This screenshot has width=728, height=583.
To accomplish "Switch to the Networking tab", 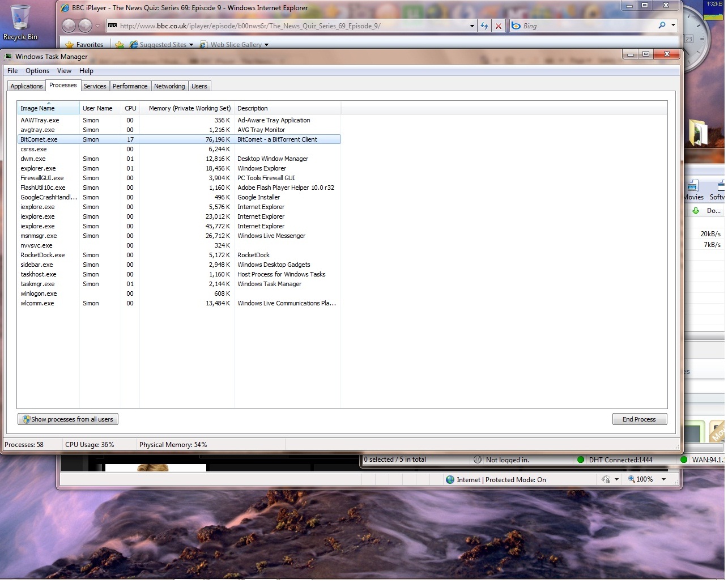I will coord(169,86).
